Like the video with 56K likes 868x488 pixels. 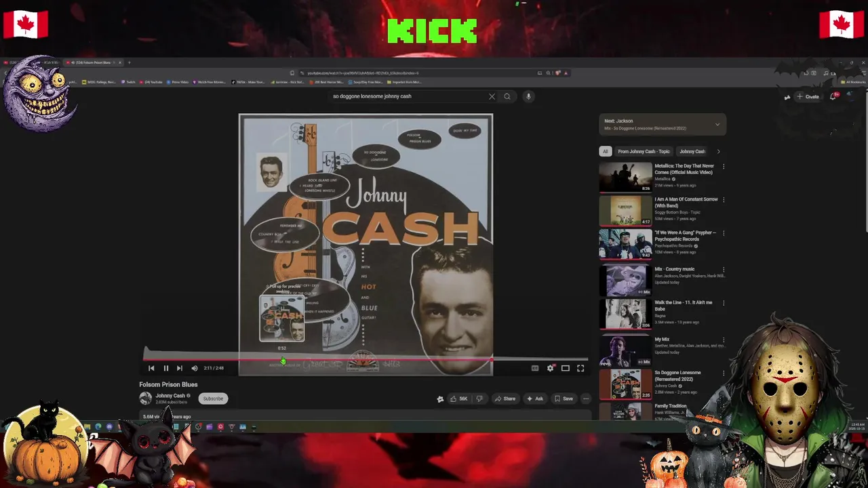(x=459, y=399)
